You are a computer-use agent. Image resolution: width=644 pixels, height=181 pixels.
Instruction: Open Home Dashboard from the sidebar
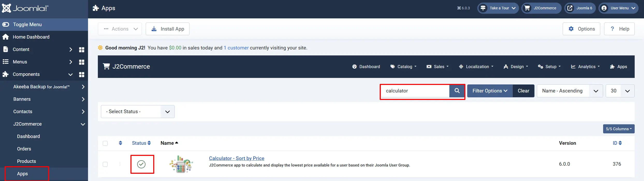click(x=31, y=37)
